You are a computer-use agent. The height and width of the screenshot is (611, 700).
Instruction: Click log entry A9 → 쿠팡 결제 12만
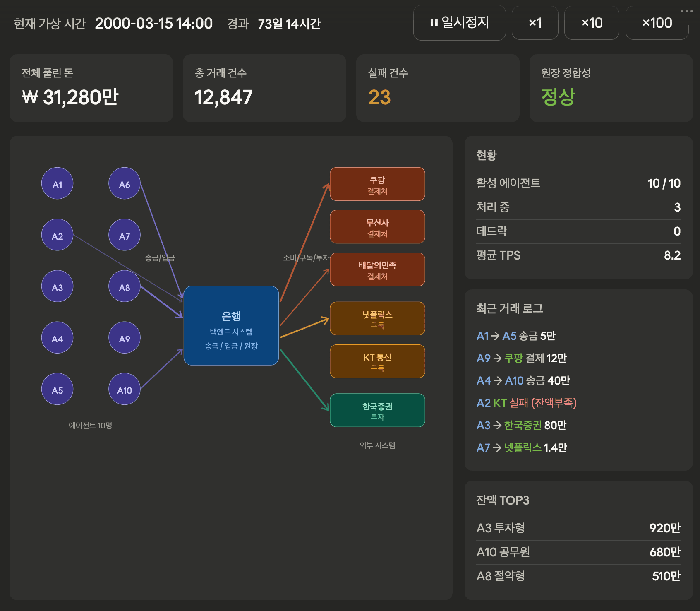[521, 358]
